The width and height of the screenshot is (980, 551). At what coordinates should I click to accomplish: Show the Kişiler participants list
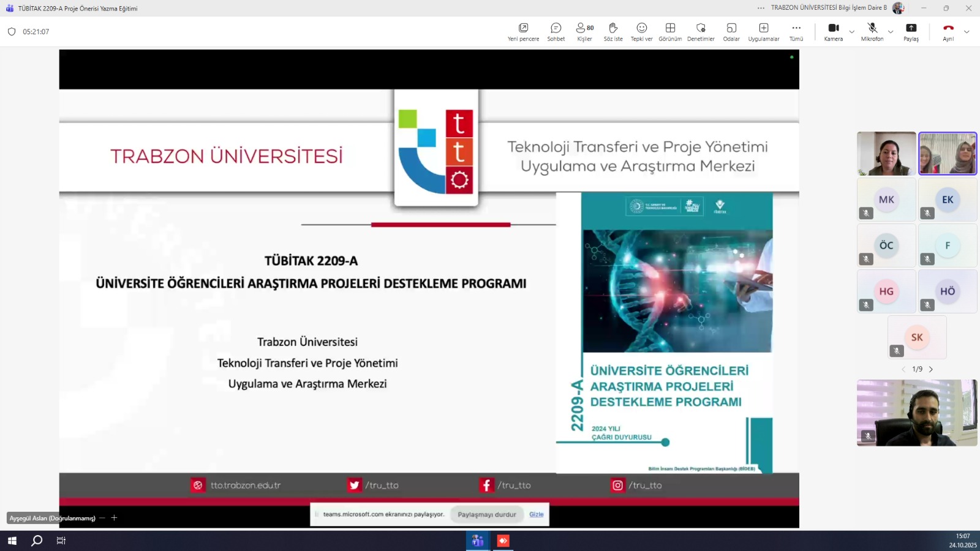pyautogui.click(x=584, y=32)
